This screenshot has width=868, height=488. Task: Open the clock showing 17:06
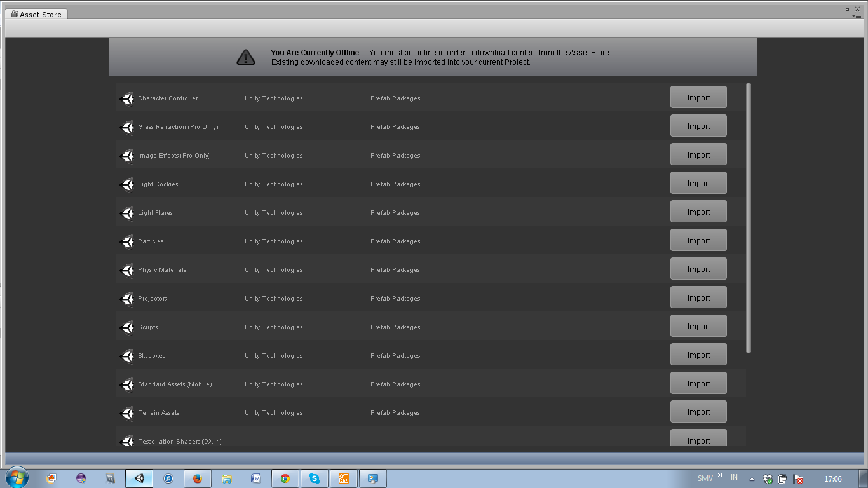click(x=832, y=479)
